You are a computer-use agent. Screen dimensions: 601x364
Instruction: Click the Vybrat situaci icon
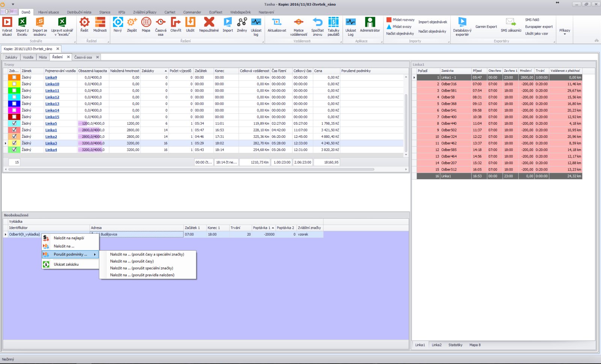coord(7,22)
